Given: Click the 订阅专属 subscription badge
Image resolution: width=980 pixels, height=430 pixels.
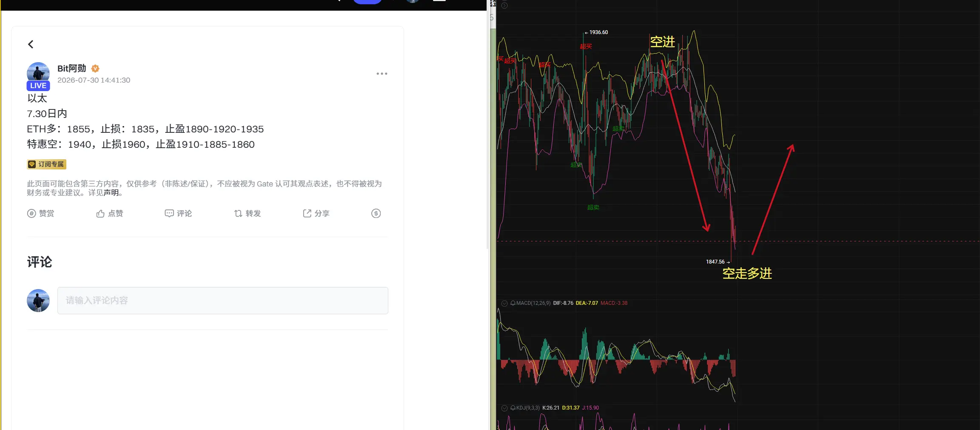Looking at the screenshot, I should (47, 164).
